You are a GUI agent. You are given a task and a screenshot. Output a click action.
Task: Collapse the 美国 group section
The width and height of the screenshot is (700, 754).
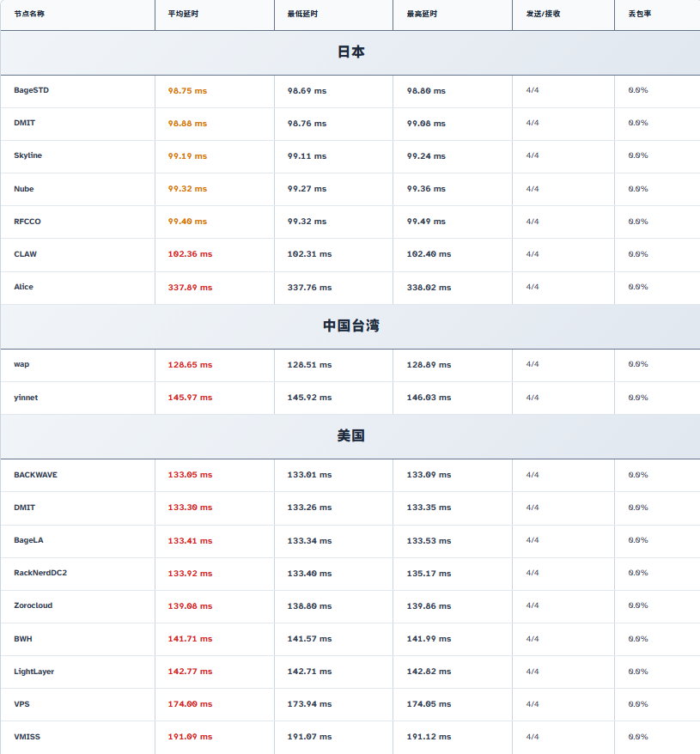coord(350,436)
